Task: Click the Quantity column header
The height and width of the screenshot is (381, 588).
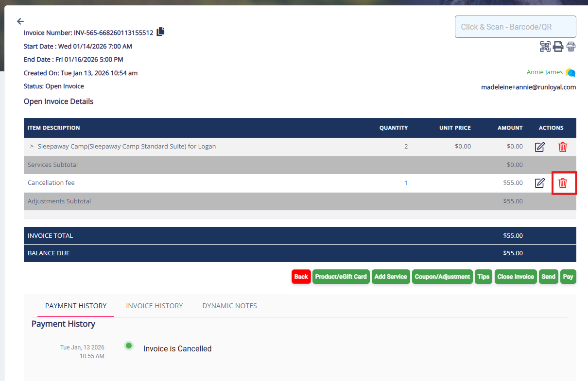Action: coord(394,128)
